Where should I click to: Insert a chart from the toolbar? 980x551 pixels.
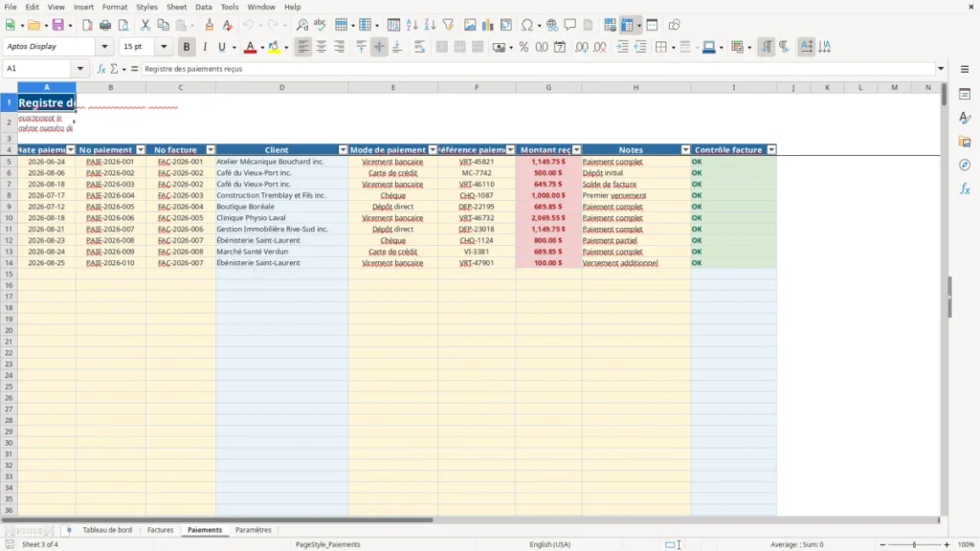(x=487, y=25)
